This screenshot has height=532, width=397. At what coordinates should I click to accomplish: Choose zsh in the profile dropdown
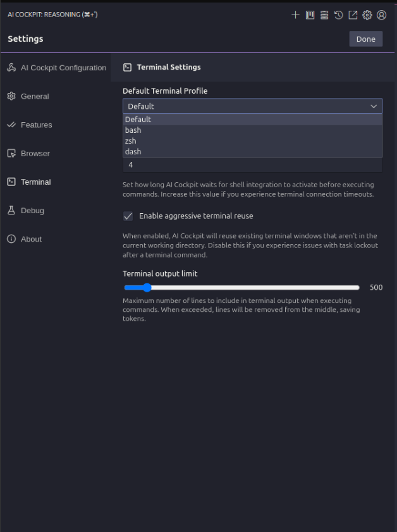[131, 141]
